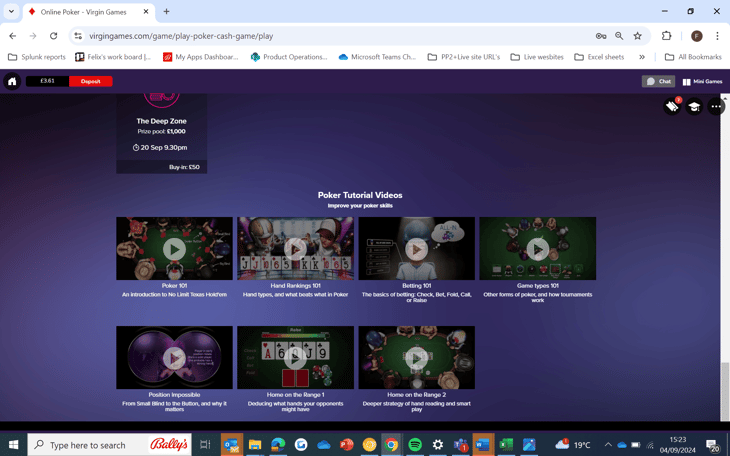Click the Virgin Games home icon
Viewport: 730px width, 456px height.
coord(12,81)
